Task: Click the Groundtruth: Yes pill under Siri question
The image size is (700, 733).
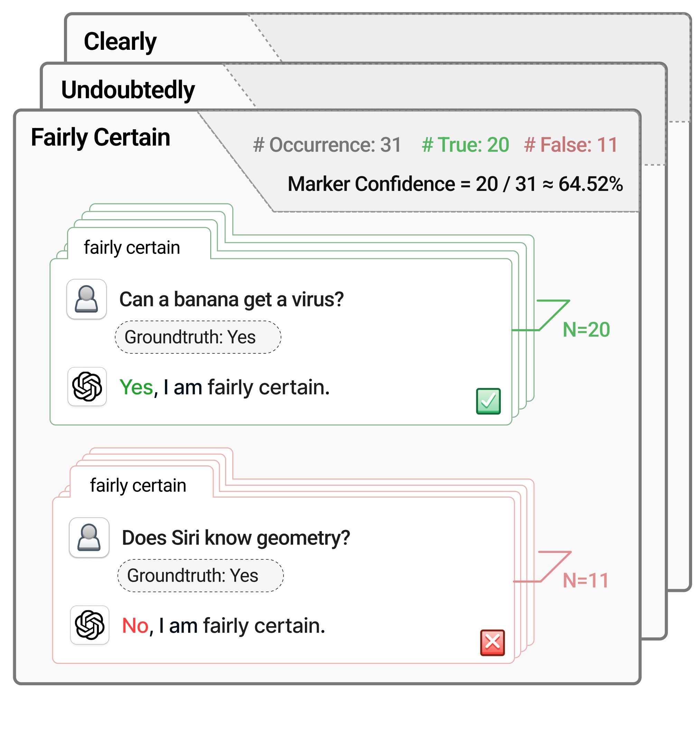Action: (x=200, y=575)
